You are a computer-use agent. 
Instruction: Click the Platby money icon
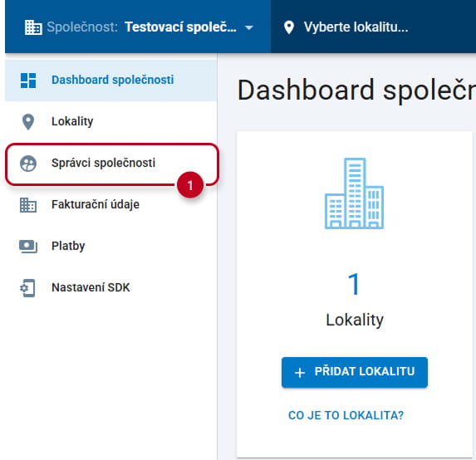[x=28, y=247]
